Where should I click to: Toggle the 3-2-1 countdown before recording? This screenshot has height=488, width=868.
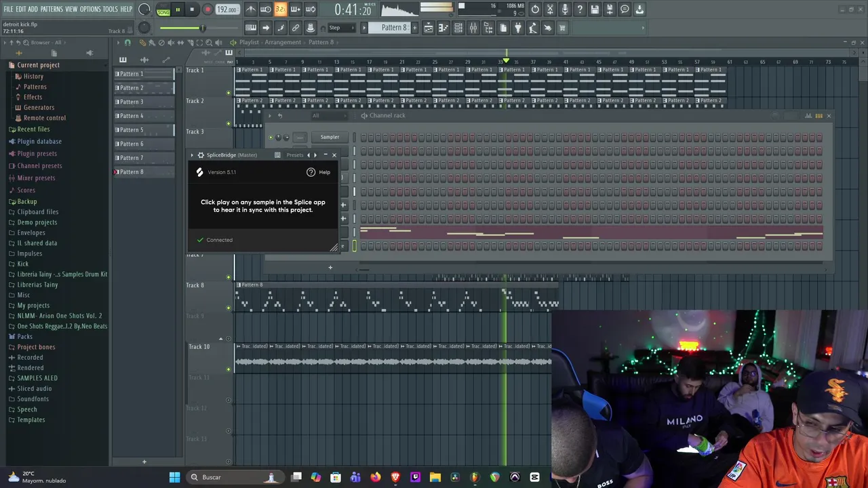coord(280,9)
